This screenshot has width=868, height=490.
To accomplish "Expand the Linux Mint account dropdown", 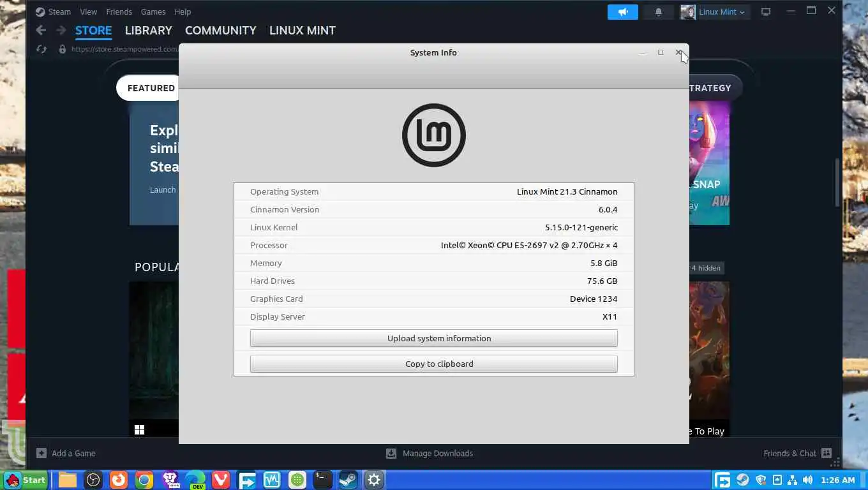I will click(722, 11).
